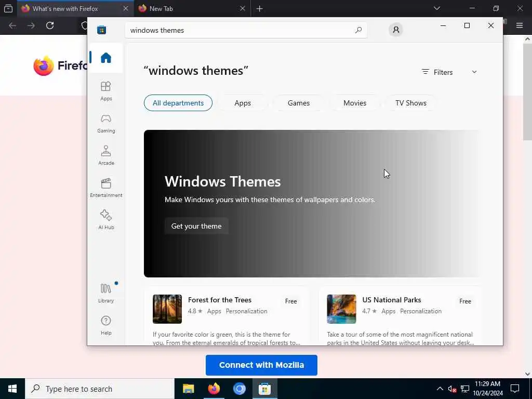The height and width of the screenshot is (399, 532).
Task: Open Chrome from the taskbar
Action: click(x=239, y=389)
